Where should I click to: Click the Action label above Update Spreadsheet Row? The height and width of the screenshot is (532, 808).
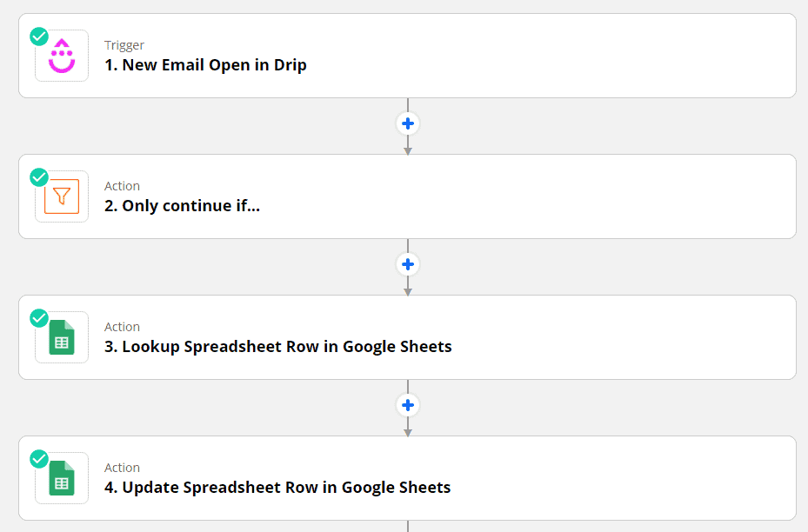(122, 468)
